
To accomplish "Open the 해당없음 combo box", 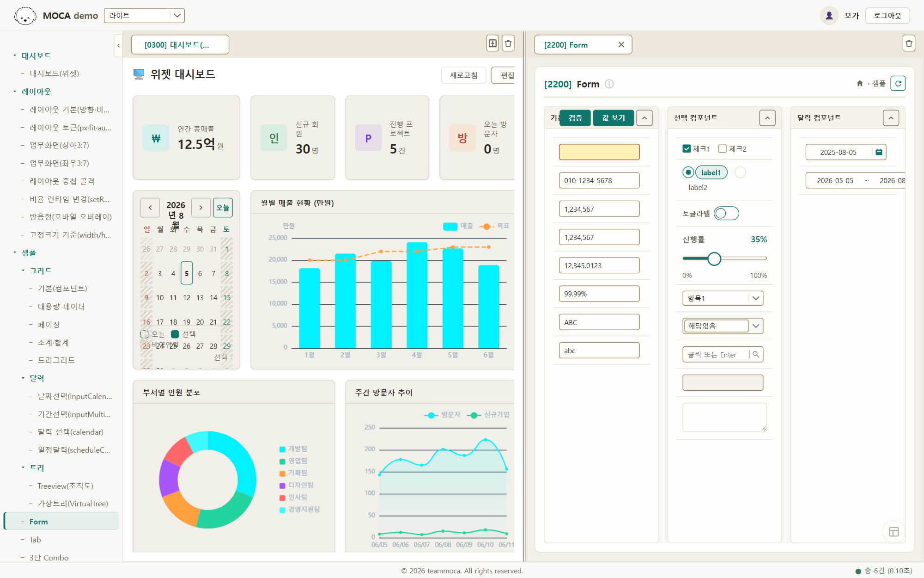I will click(723, 326).
